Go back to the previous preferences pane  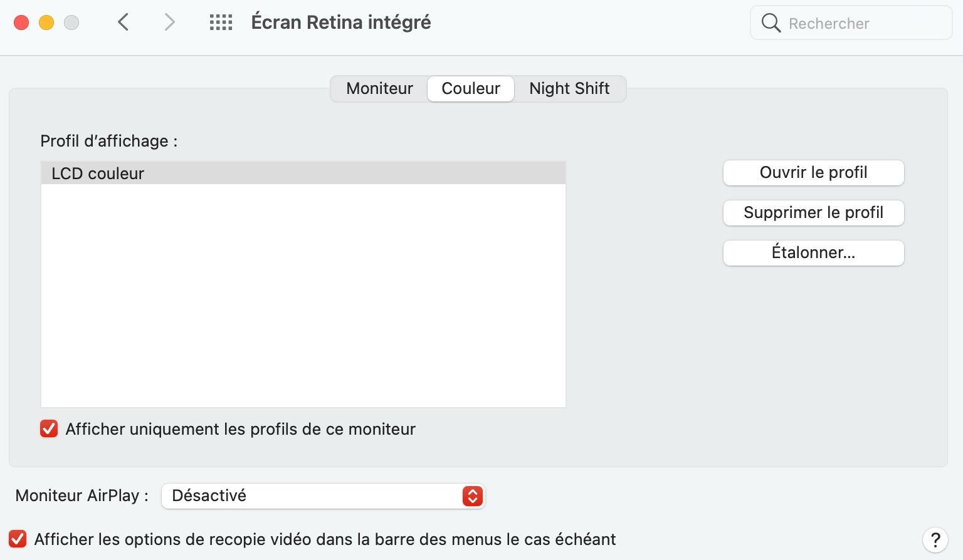(x=124, y=23)
